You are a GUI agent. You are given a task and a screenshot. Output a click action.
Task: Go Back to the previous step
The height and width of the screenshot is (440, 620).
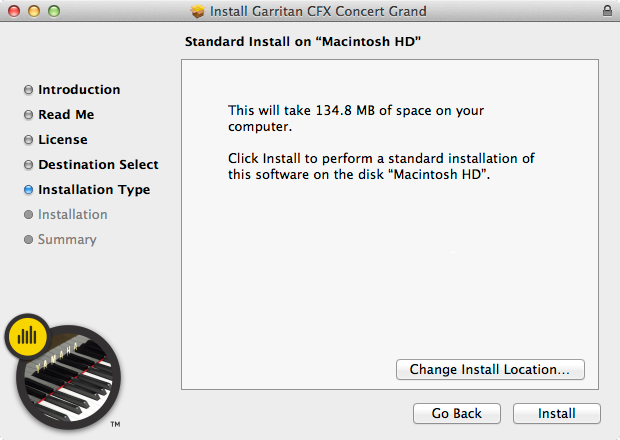457,413
